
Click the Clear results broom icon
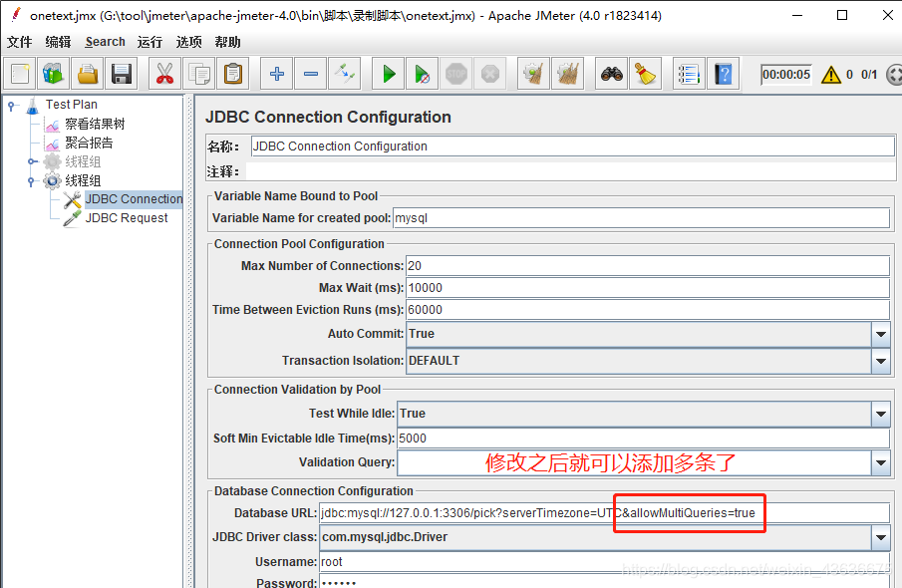pyautogui.click(x=533, y=74)
